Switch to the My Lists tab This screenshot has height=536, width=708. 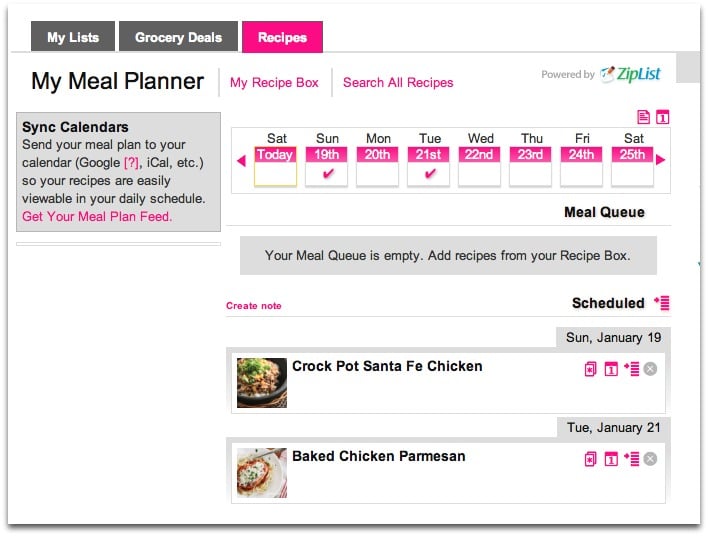[73, 37]
